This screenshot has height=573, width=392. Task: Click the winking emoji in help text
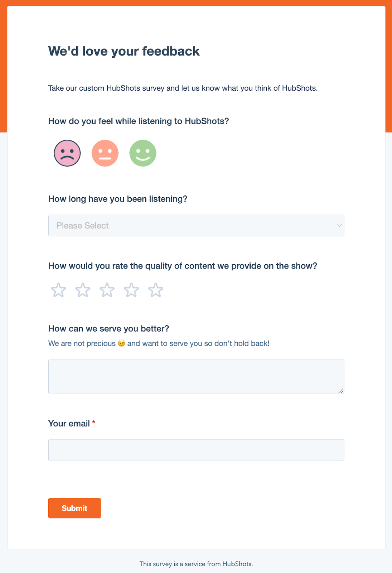pos(121,343)
